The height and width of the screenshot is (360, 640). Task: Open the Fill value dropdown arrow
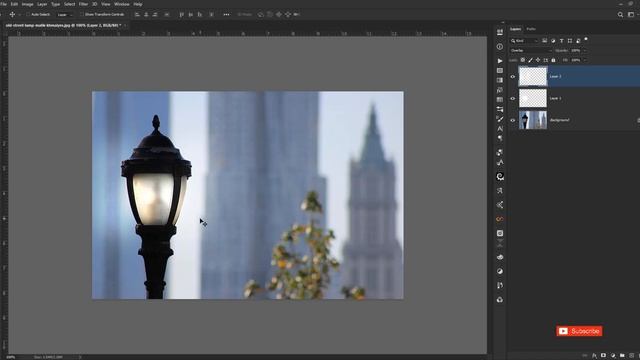coord(584,60)
